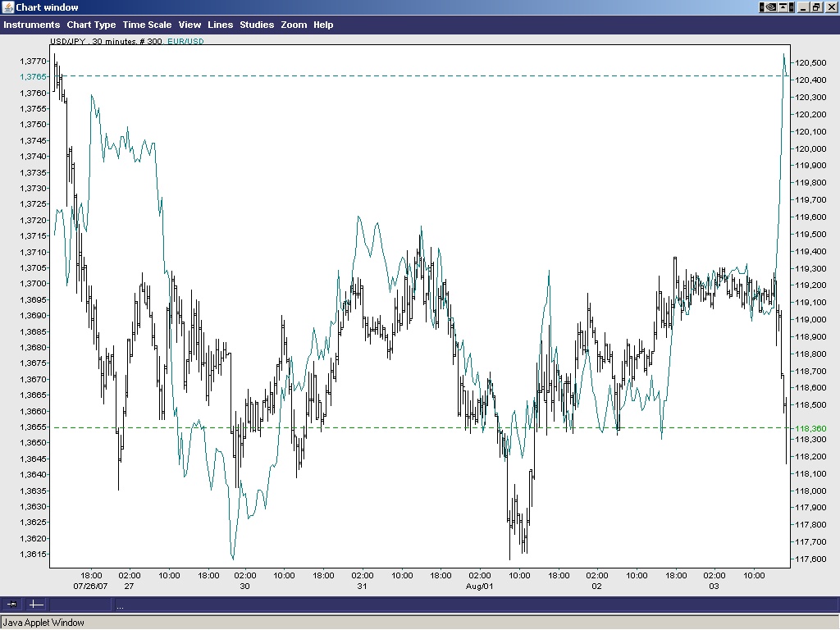
Task: Open the Instruments menu
Action: click(x=31, y=25)
